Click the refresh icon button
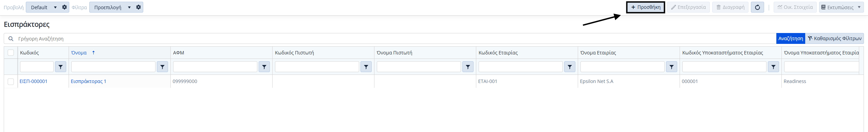The width and height of the screenshot is (868, 132). [x=757, y=7]
